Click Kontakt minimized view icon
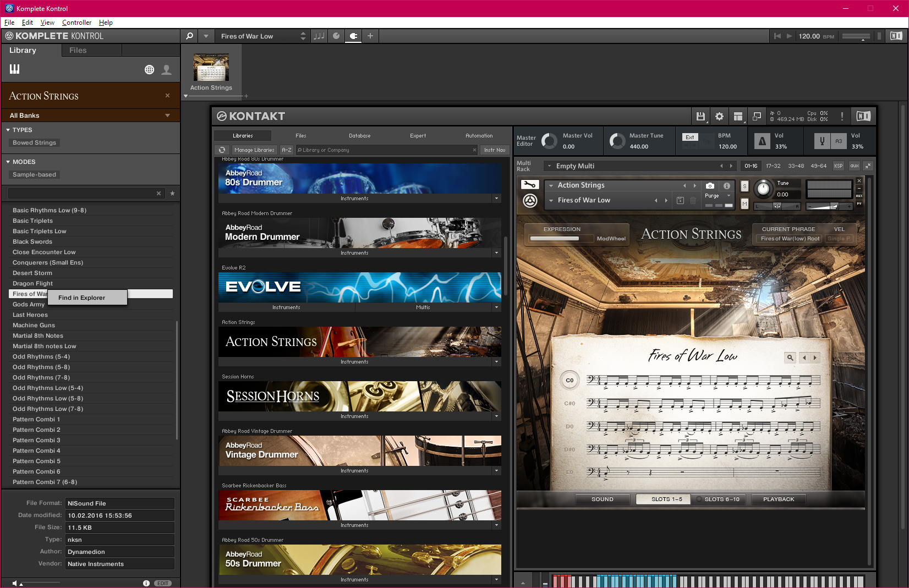The image size is (909, 588). 757,116
